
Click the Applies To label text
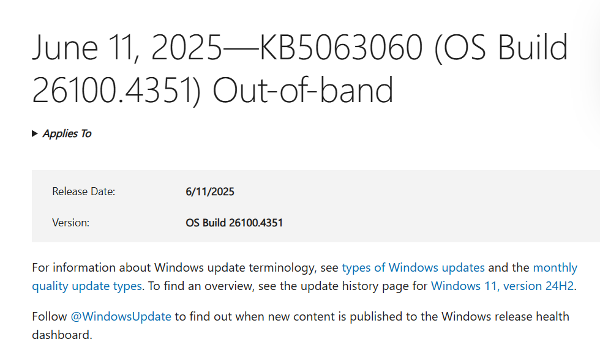click(67, 133)
